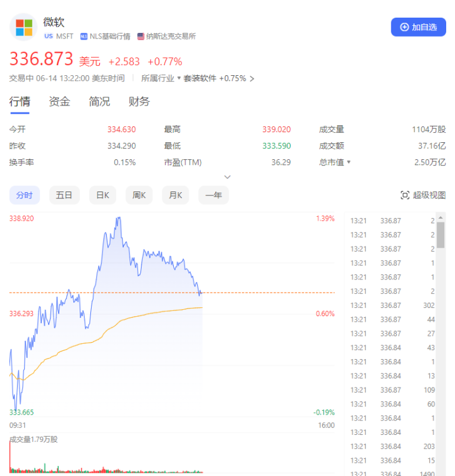The image size is (455, 476).
Task: Expand more quote details with down chevron
Action: pos(227,178)
